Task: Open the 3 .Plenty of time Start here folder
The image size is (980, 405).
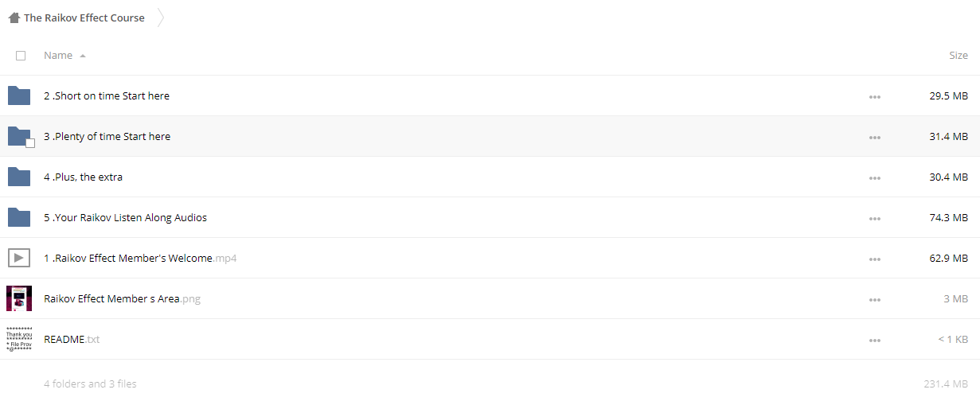Action: click(x=107, y=136)
